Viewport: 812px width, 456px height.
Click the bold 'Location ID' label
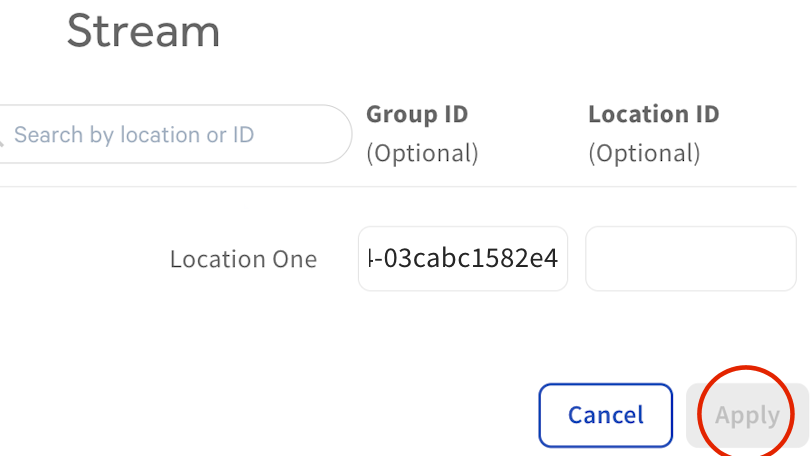(x=653, y=114)
